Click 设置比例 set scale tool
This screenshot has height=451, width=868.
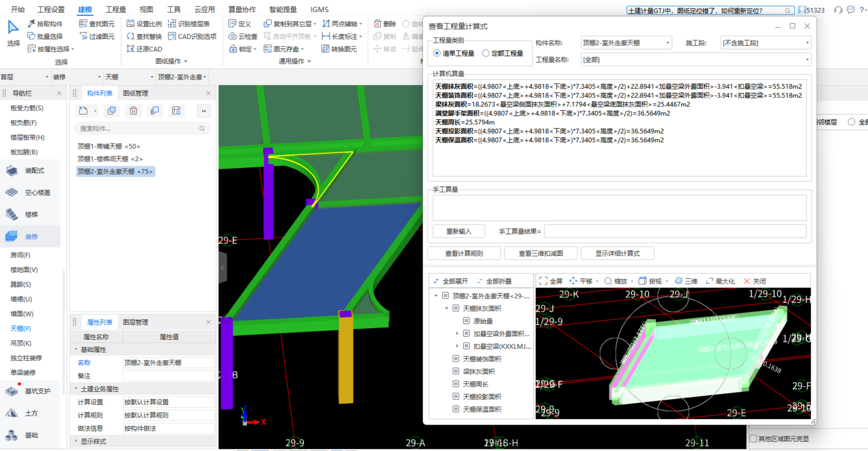pos(144,23)
